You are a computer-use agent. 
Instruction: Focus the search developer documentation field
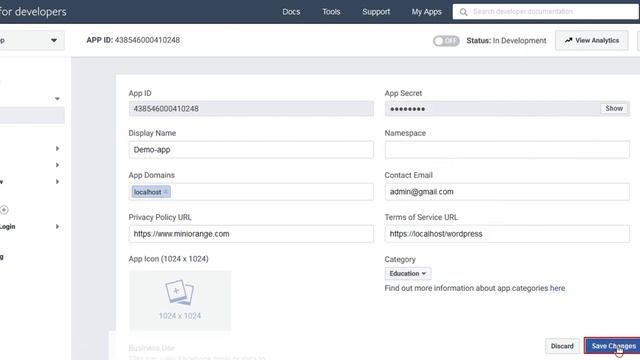[546, 12]
